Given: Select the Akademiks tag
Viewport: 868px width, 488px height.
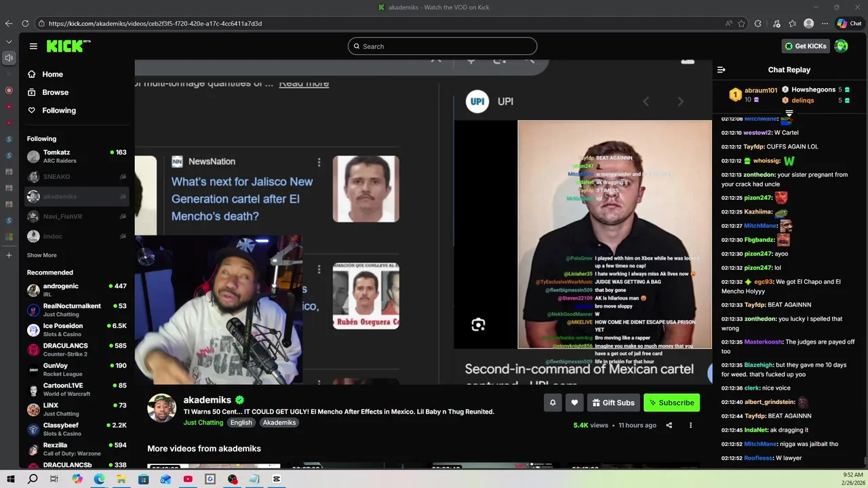Looking at the screenshot, I should click(279, 422).
